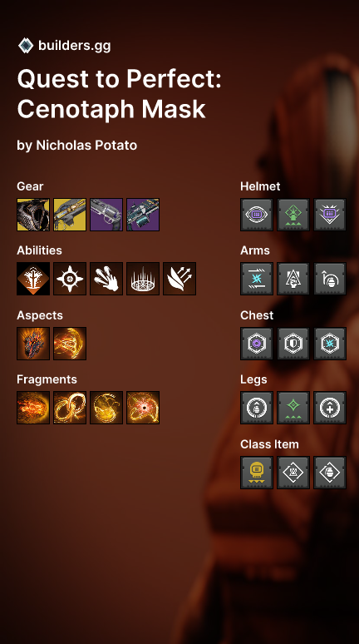359x644 pixels.
Task: Click the winged glide jump ability icon
Action: tap(179, 279)
